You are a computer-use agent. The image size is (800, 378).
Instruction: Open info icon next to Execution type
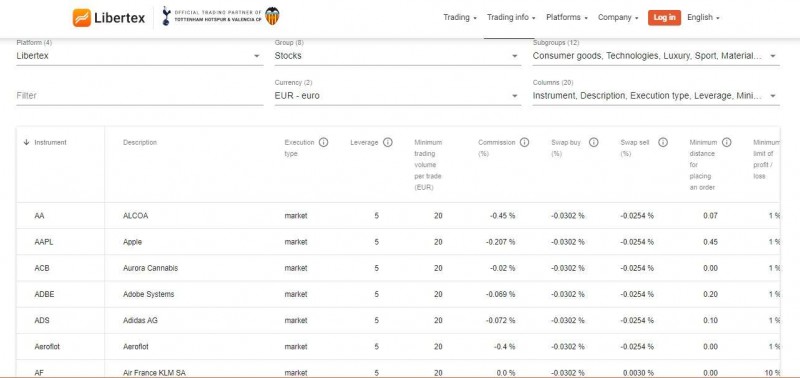click(x=323, y=142)
